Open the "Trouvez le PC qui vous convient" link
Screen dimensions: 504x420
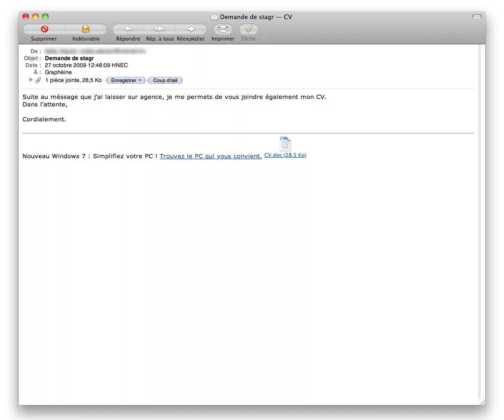(x=210, y=156)
